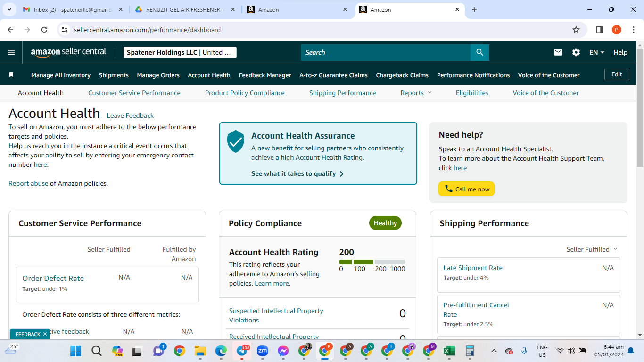Open the settings gear icon
Viewport: 644px width, 362px height.
(x=576, y=52)
